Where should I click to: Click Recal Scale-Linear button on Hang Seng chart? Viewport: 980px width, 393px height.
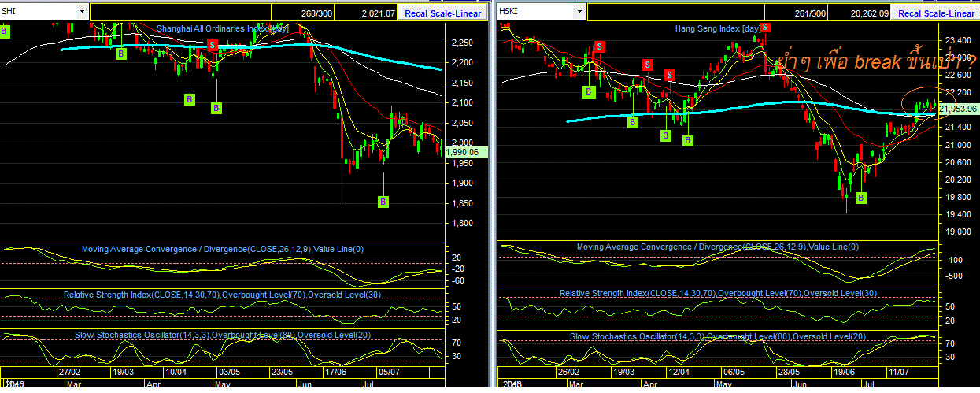(935, 13)
